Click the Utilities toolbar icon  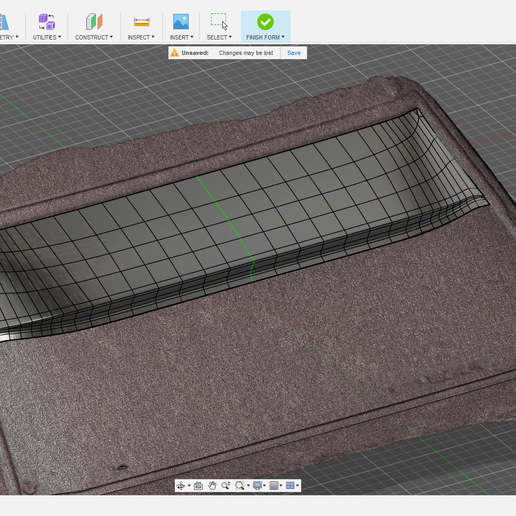(x=47, y=22)
